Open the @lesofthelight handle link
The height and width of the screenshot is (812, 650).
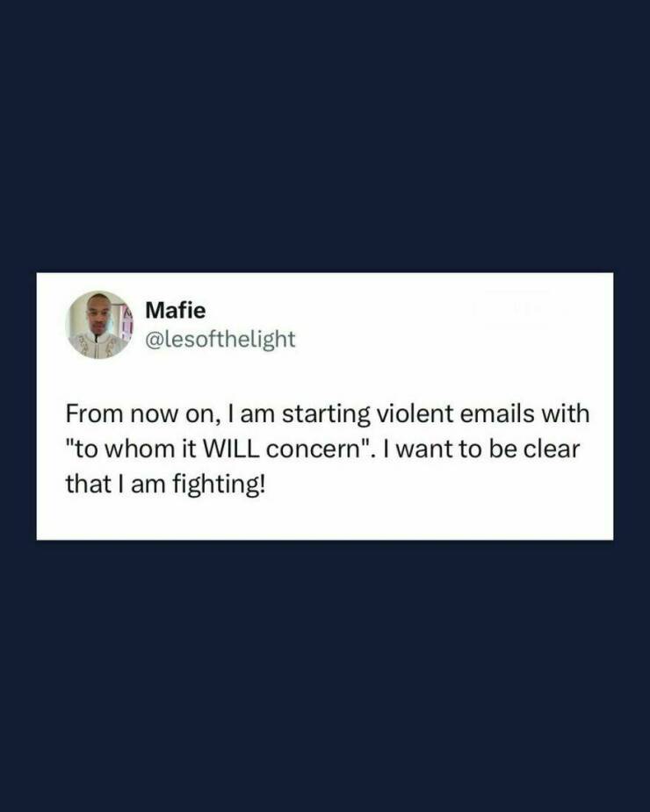tap(220, 339)
